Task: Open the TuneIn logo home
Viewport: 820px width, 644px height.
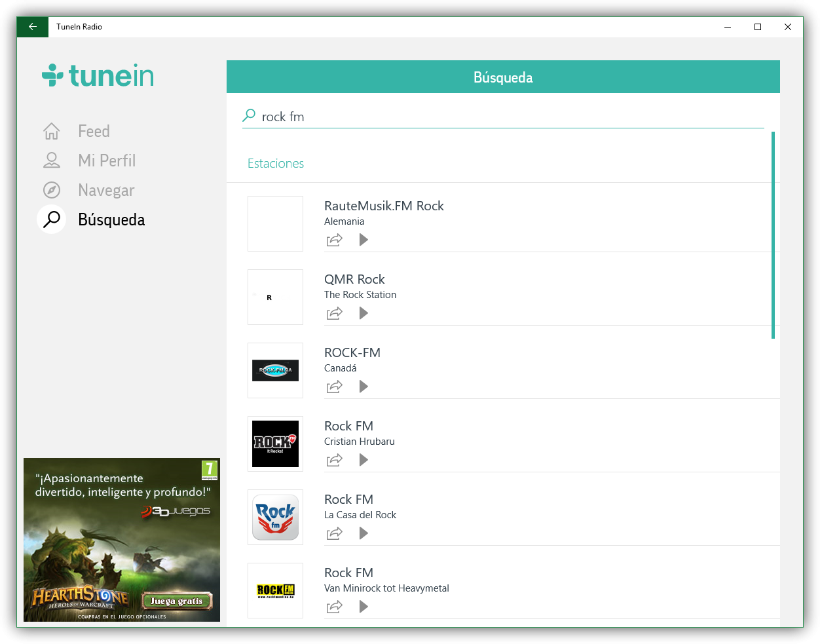Action: tap(98, 76)
